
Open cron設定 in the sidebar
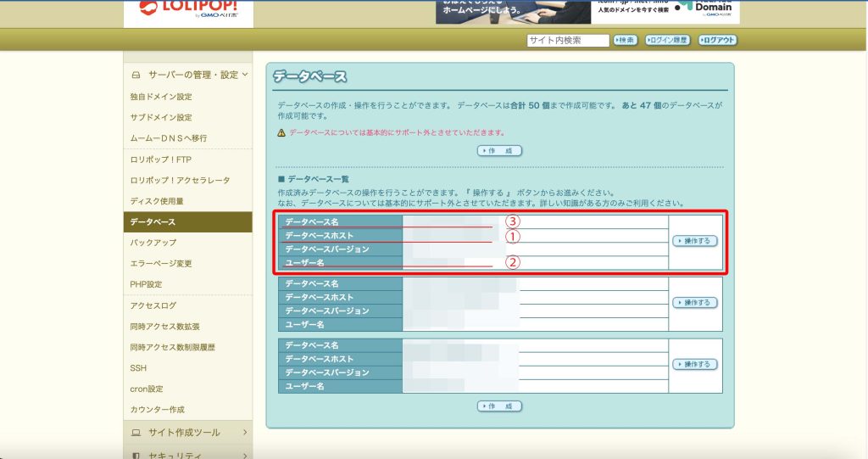click(x=147, y=389)
